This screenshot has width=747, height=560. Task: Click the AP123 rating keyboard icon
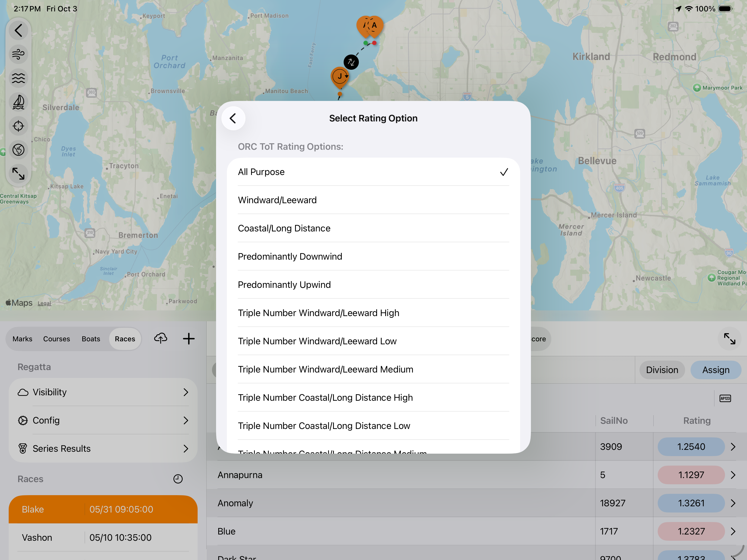[x=725, y=398]
